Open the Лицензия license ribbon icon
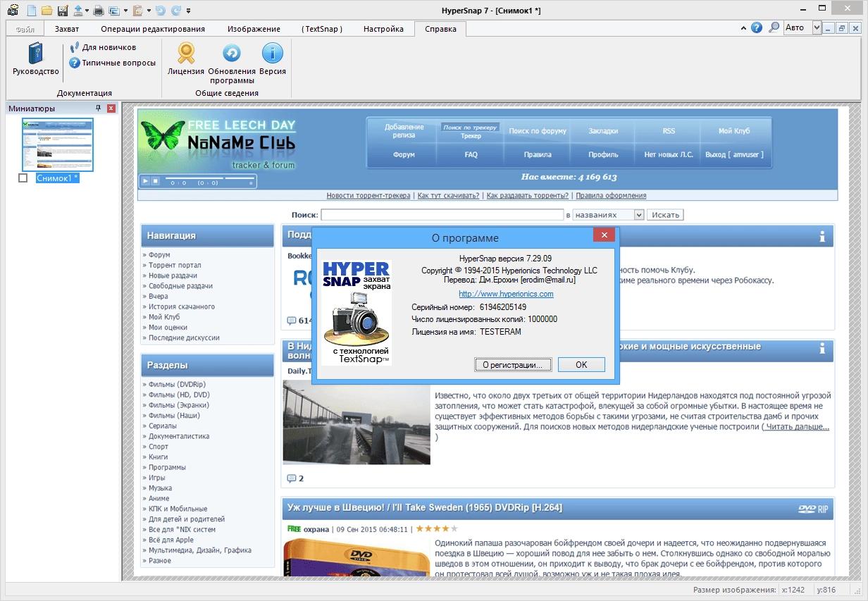The image size is (868, 601). (x=186, y=59)
